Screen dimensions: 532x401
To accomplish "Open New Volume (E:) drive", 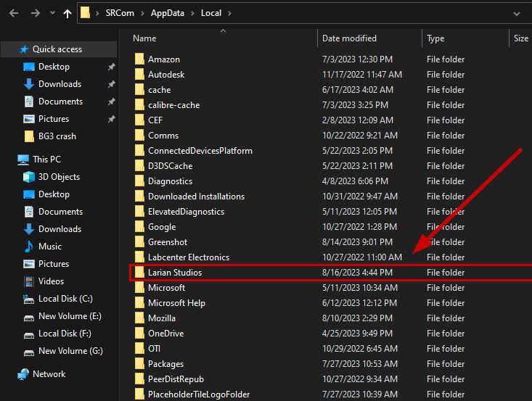I will coord(70,316).
